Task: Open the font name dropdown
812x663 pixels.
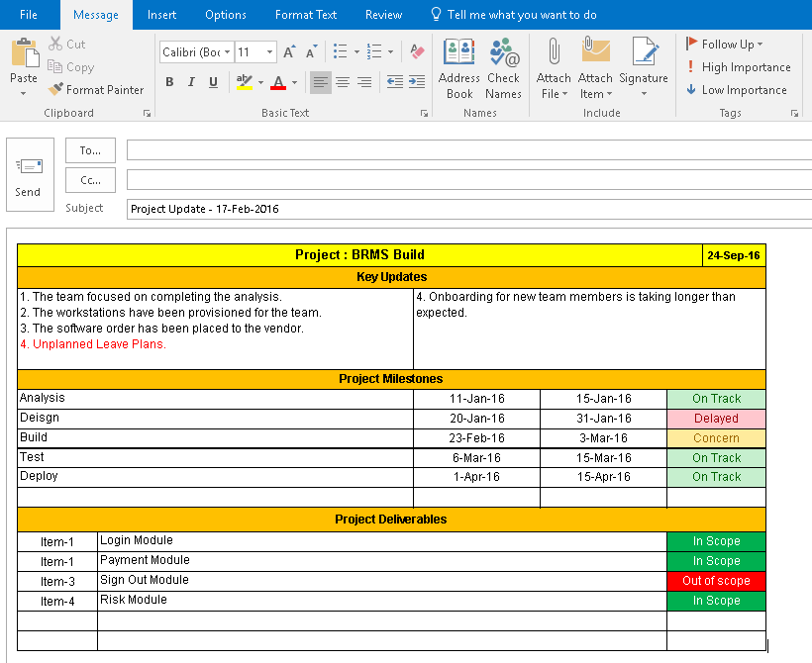Action: pyautogui.click(x=226, y=50)
